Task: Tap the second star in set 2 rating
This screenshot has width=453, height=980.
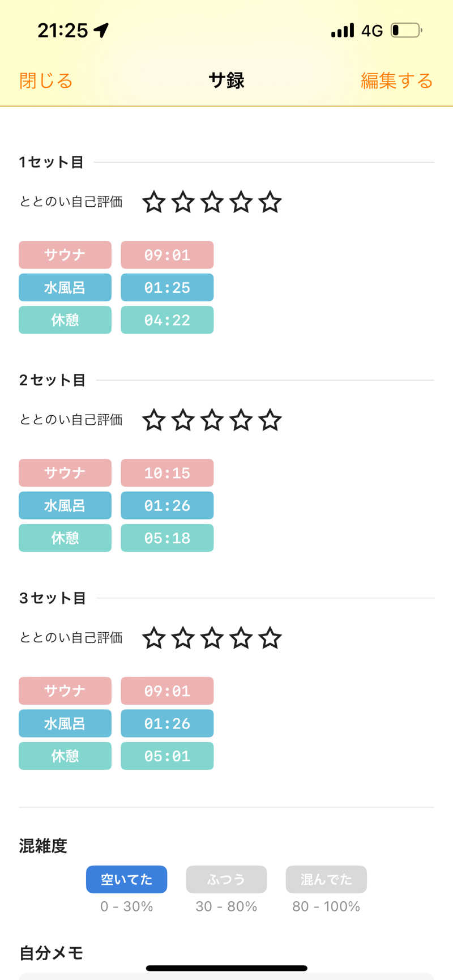Action: tap(183, 420)
